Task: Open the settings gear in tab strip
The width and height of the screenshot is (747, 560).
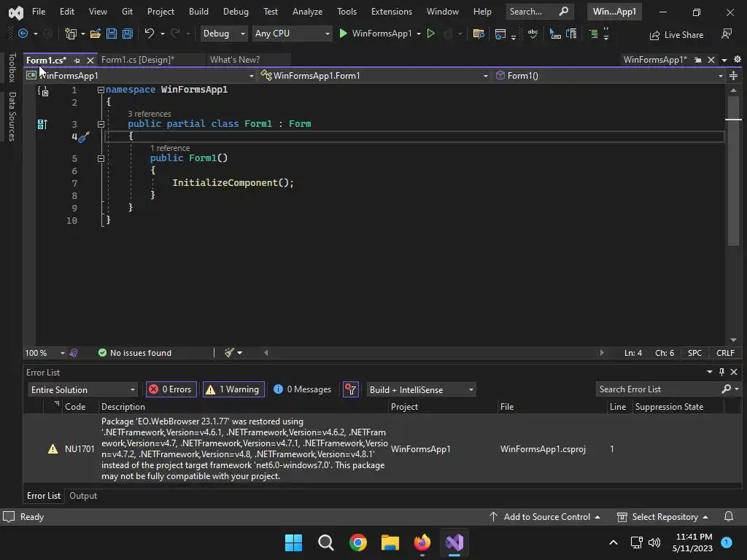Action: [x=737, y=60]
